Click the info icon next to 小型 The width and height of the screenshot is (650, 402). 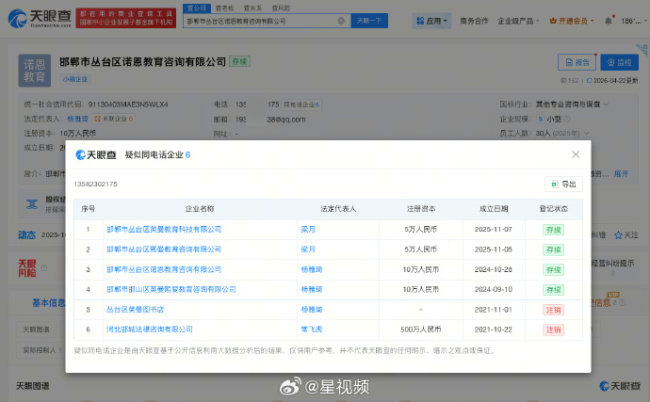pos(567,119)
